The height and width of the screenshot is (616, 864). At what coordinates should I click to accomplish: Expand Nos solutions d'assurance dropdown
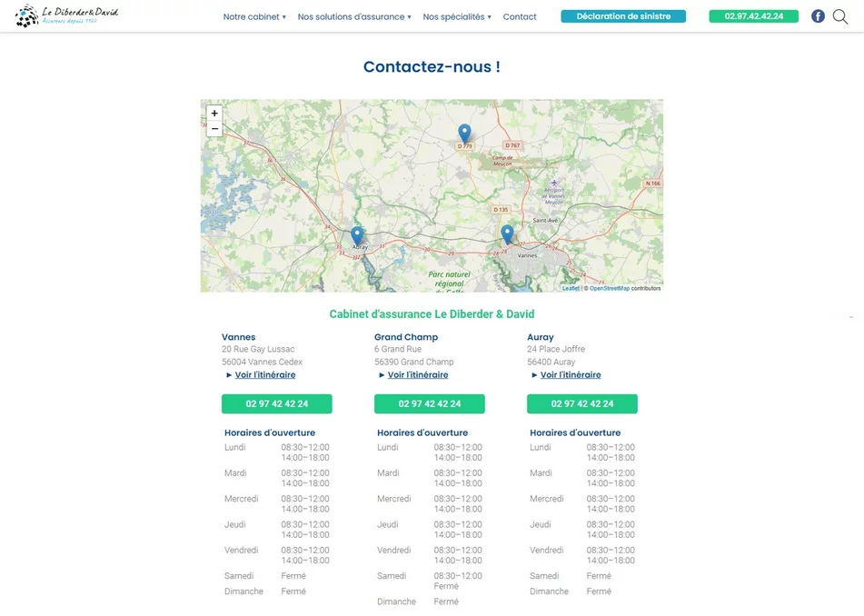click(354, 16)
